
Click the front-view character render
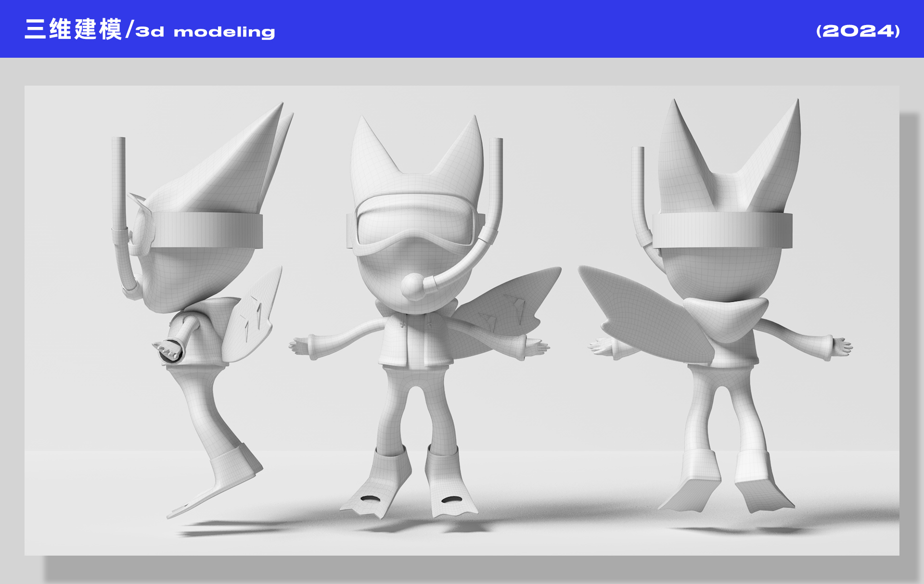[x=425, y=317]
